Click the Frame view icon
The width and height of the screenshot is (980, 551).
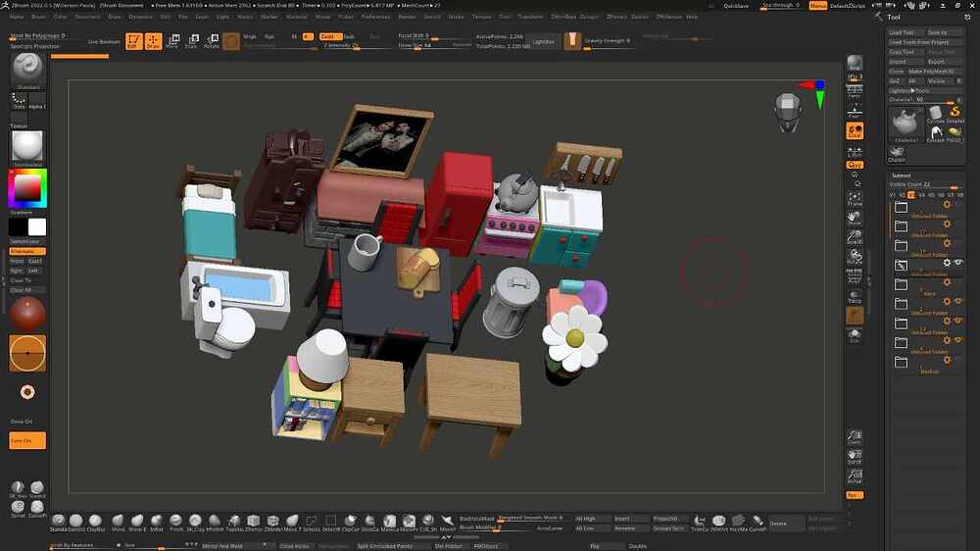point(855,199)
